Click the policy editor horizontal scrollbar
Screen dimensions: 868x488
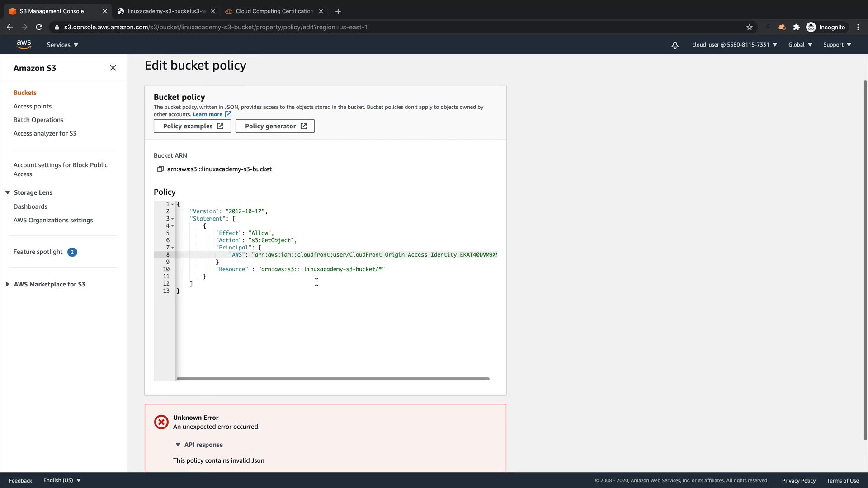333,379
